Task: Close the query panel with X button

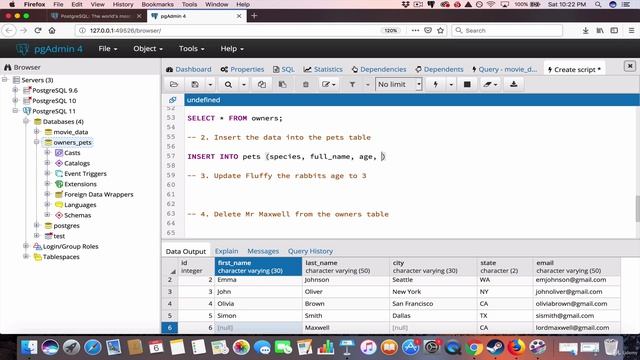Action: pyautogui.click(x=630, y=66)
